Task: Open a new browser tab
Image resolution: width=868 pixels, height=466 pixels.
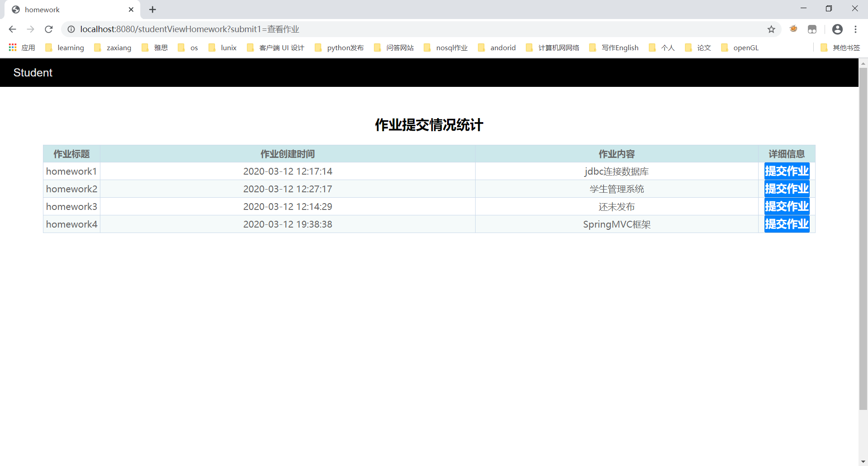Action: (152, 10)
